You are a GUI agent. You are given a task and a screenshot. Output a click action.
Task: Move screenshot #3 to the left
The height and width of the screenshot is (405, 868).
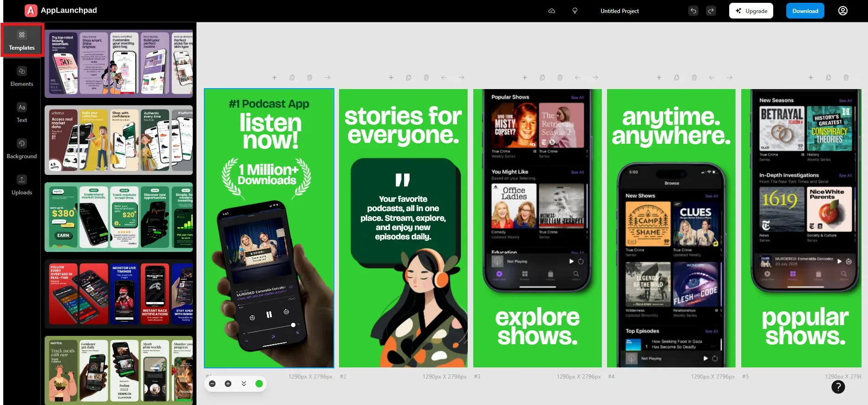[x=578, y=77]
